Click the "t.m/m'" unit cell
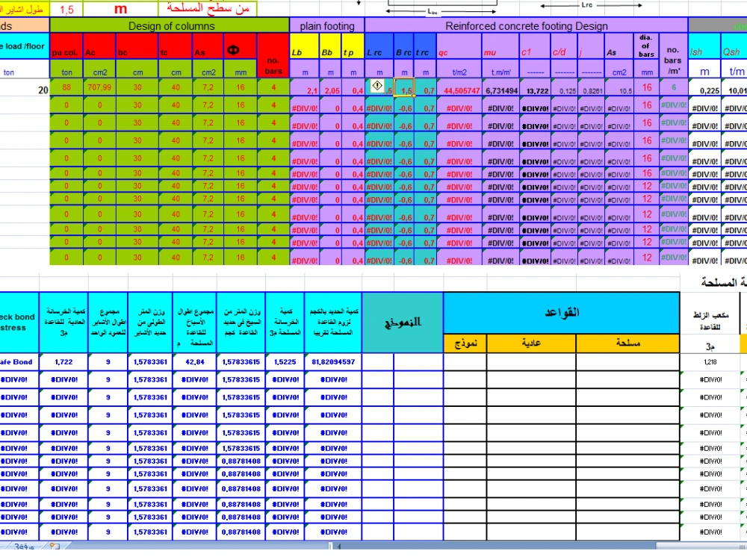The width and height of the screenshot is (747, 560). pyautogui.click(x=500, y=69)
